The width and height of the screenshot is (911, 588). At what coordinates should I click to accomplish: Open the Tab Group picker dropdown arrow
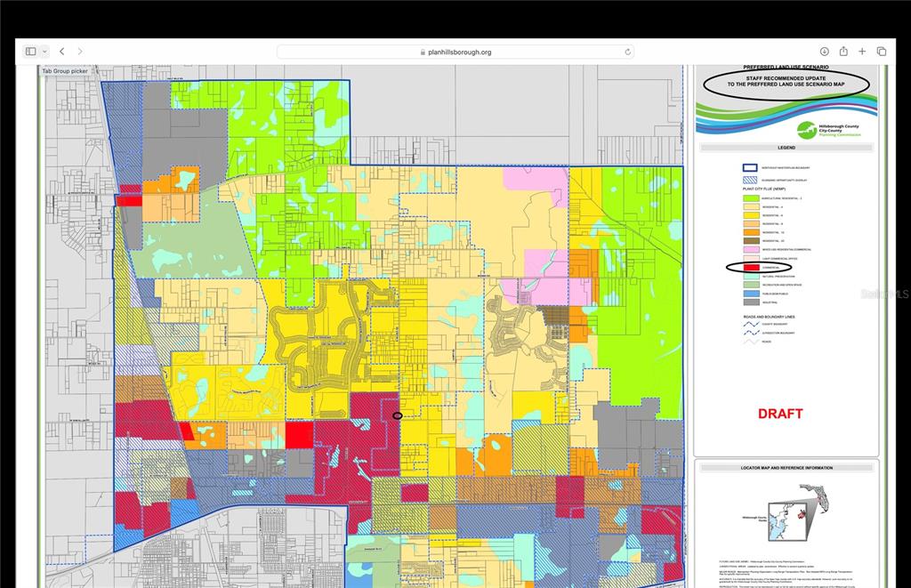coord(44,52)
